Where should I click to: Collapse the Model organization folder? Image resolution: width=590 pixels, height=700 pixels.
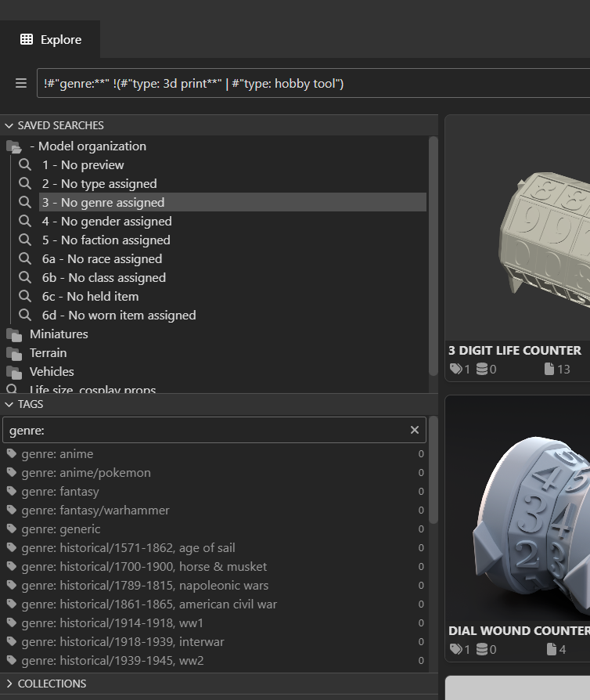(88, 146)
